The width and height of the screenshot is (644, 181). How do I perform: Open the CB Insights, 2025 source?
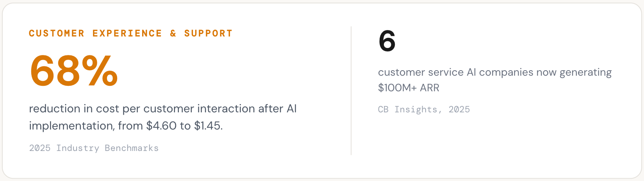click(x=424, y=110)
